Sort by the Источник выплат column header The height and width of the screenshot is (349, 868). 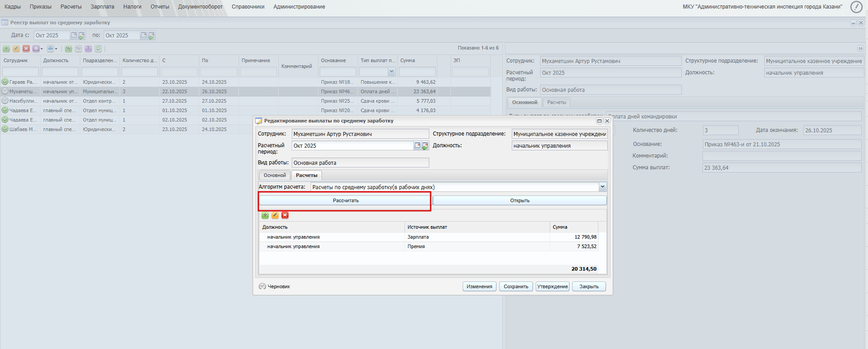point(477,227)
